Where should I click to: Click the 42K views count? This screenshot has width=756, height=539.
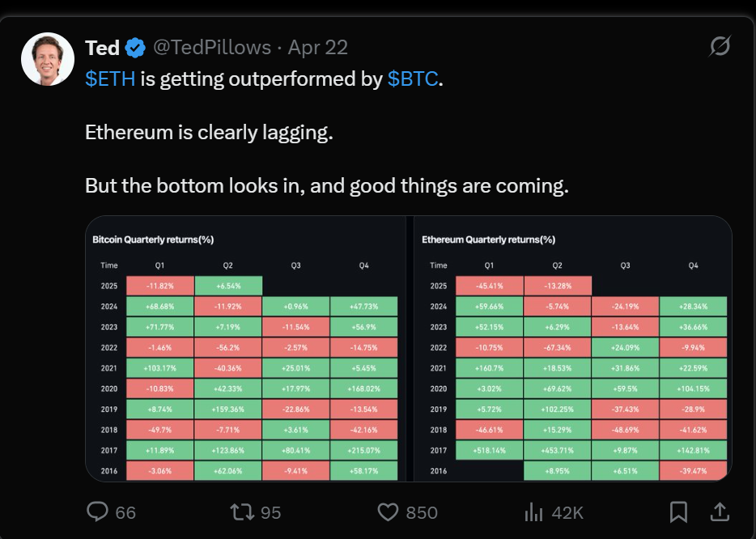coord(567,512)
